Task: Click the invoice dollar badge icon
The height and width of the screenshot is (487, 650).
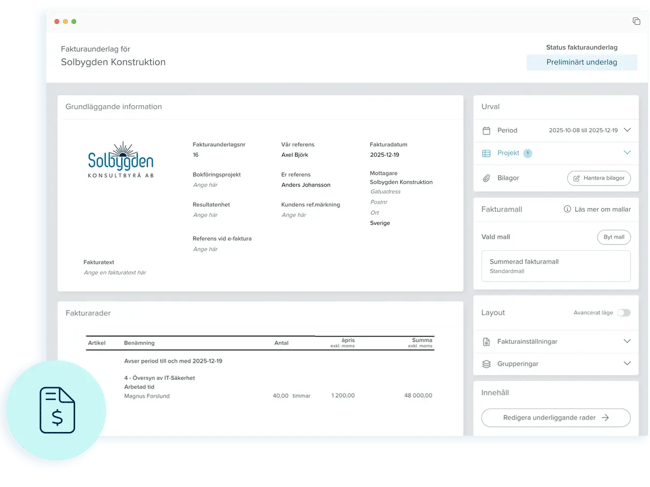Action: (56, 411)
